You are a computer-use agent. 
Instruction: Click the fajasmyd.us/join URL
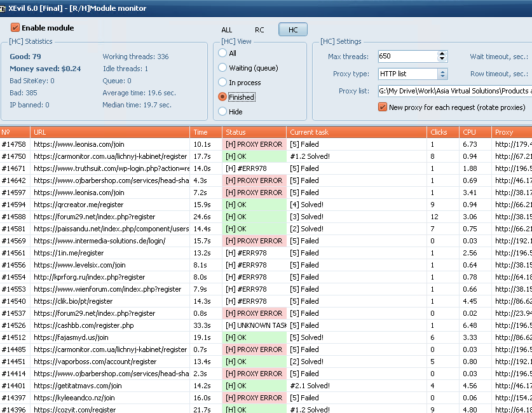coord(71,338)
